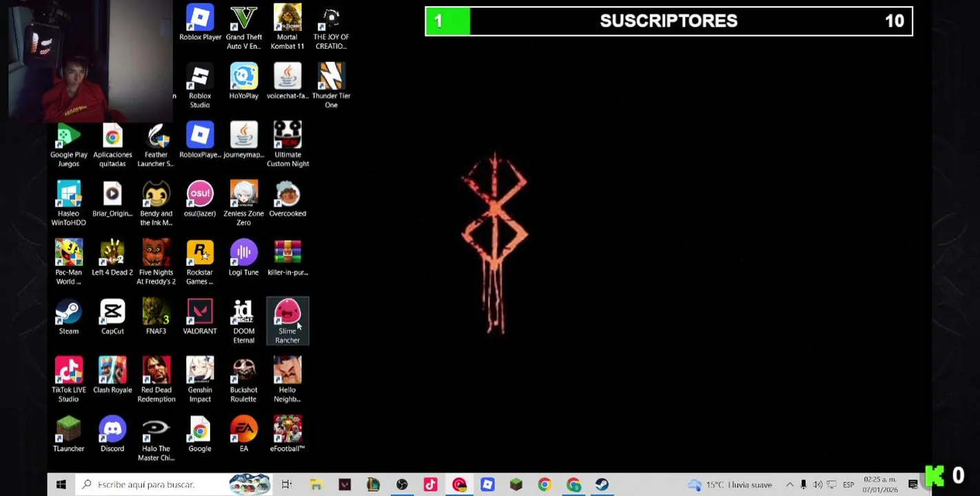980x496 pixels.
Task: Open Halo The Master Chief shortcut
Action: tap(156, 439)
